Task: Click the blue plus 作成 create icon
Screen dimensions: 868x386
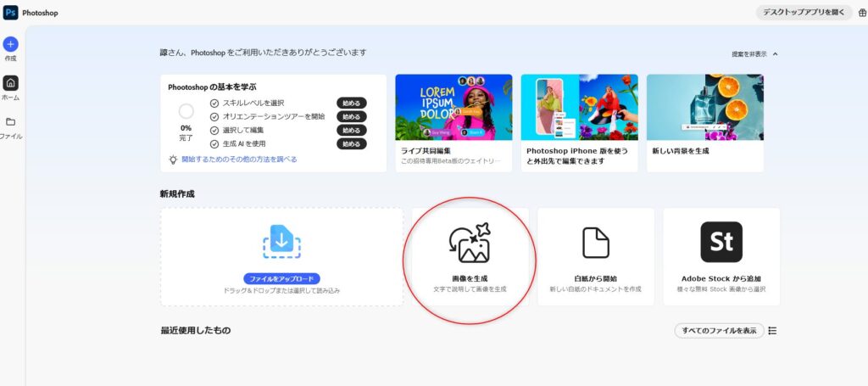Action: [x=10, y=44]
